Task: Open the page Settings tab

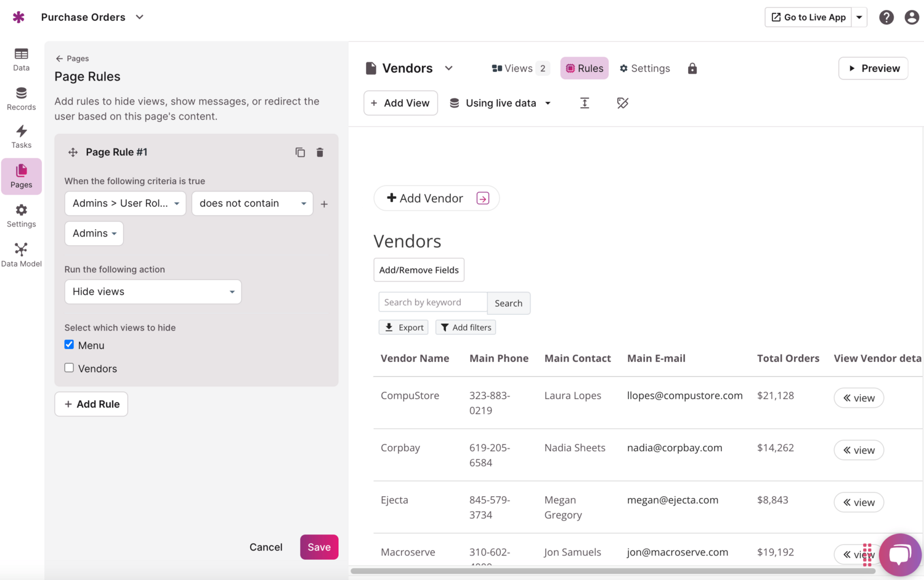Action: click(644, 68)
